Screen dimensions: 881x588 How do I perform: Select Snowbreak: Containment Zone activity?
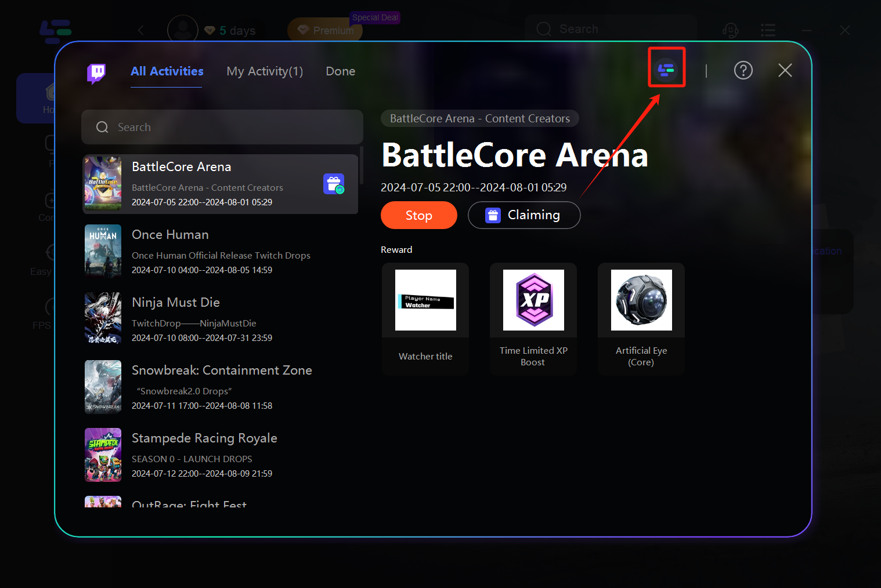[x=220, y=387]
